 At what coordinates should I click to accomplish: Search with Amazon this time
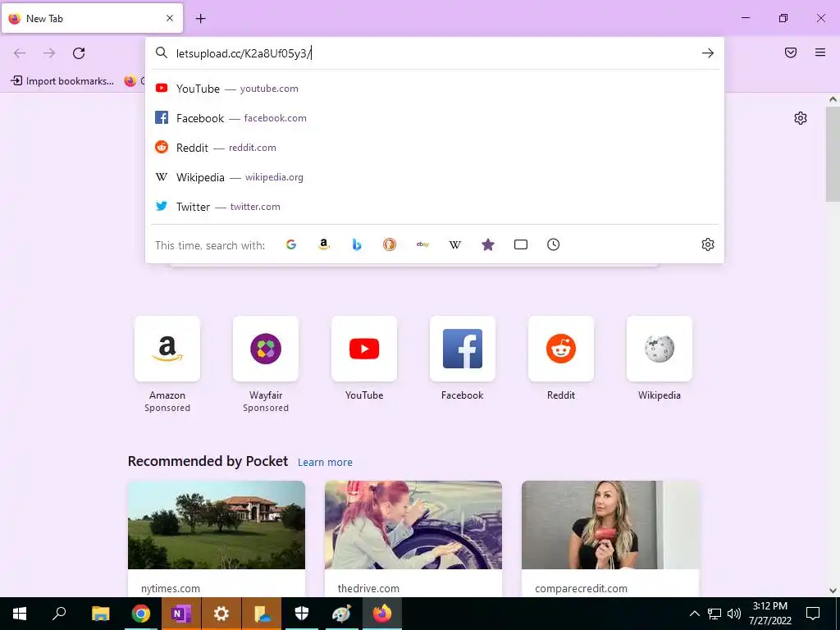point(323,244)
